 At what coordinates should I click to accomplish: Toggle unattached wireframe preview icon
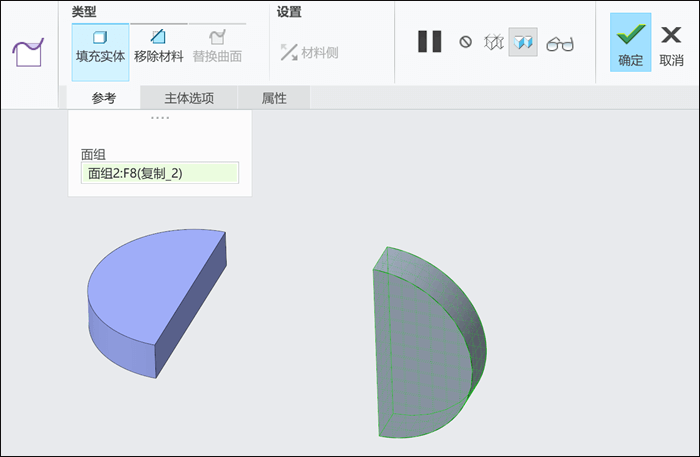[x=494, y=42]
